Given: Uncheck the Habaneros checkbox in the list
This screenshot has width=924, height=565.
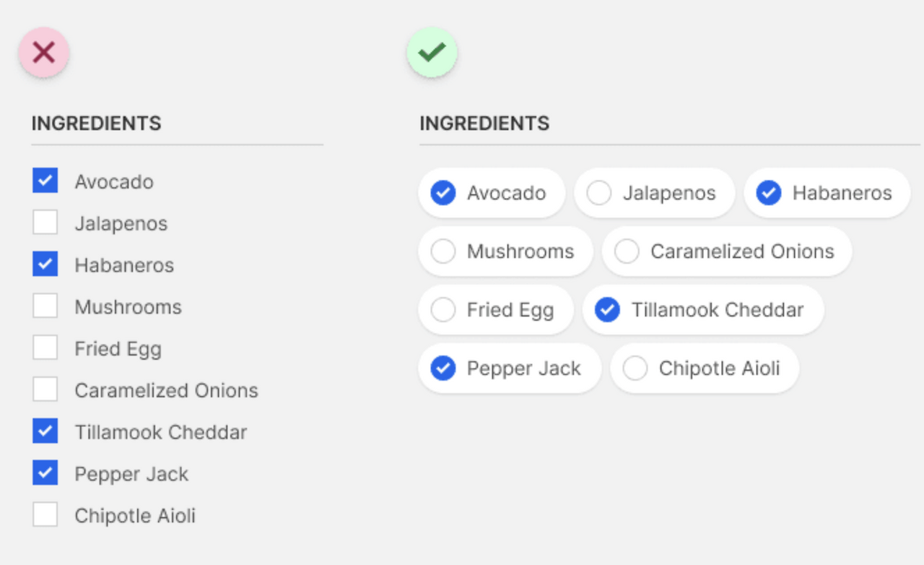Looking at the screenshot, I should coord(45,264).
